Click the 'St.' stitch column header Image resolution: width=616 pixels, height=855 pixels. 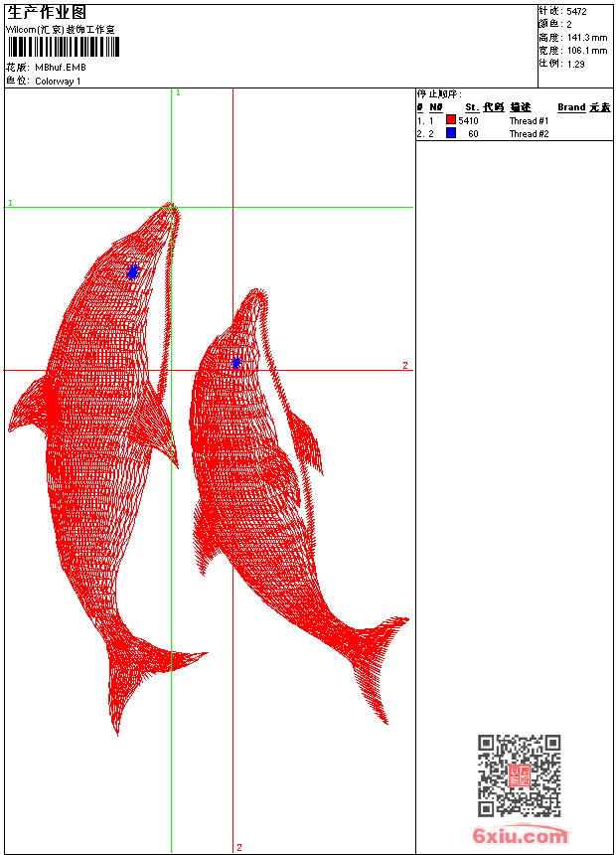[x=472, y=107]
